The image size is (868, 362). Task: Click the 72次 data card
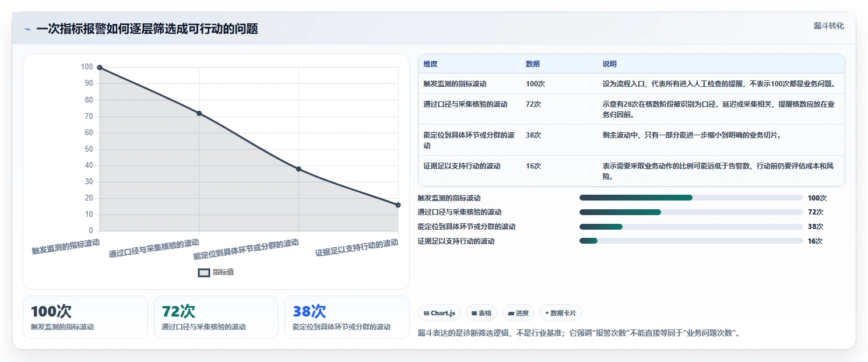[x=216, y=317]
